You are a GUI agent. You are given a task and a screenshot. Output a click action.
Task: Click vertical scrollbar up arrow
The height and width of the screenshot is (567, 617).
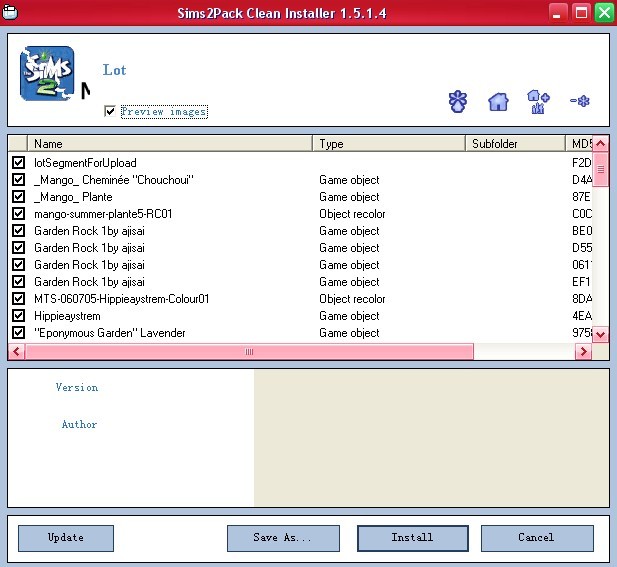coord(600,144)
